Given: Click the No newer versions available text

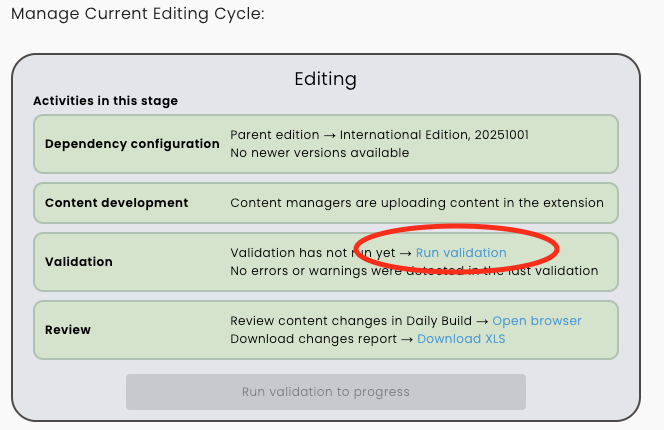Looking at the screenshot, I should [319, 153].
